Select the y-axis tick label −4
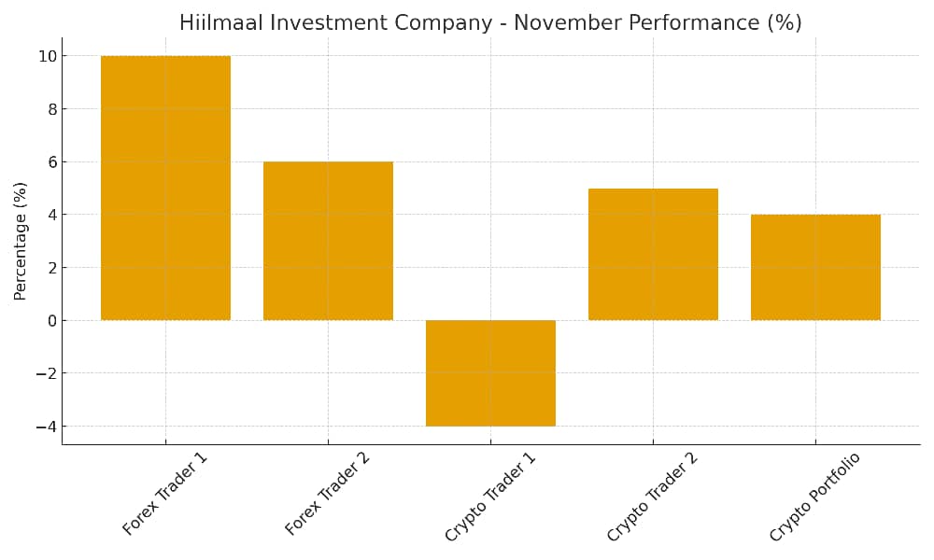The height and width of the screenshot is (560, 934). (x=46, y=427)
